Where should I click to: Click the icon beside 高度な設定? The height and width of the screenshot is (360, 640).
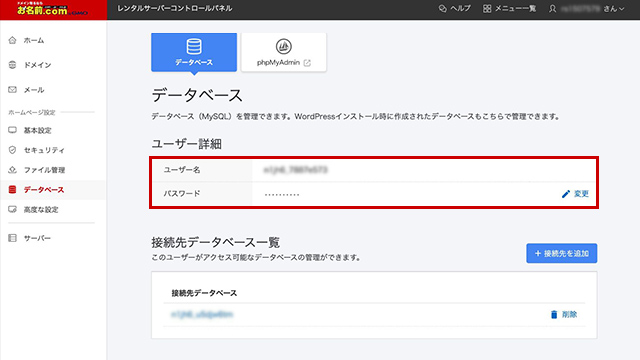(x=12, y=209)
